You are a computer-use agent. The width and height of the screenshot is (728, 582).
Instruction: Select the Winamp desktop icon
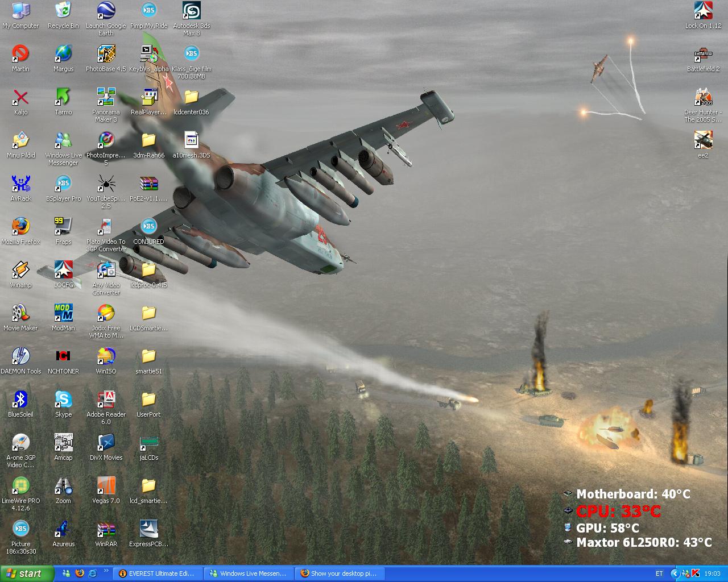coord(20,275)
